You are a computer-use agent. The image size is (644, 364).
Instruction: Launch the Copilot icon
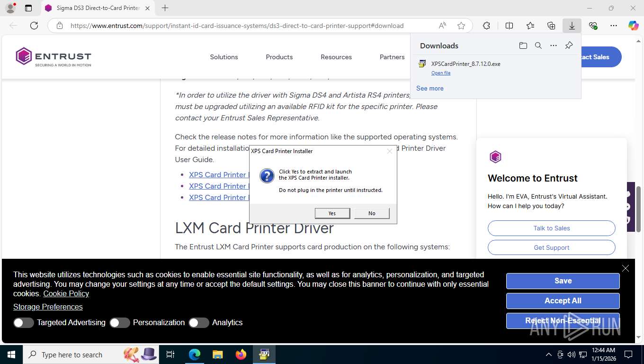634,26
